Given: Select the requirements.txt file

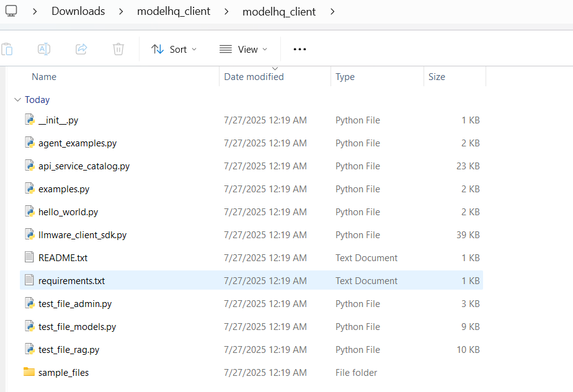Looking at the screenshot, I should pos(71,280).
